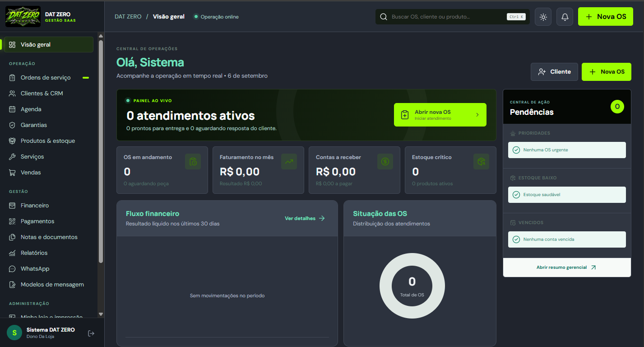The height and width of the screenshot is (347, 644).
Task: Click the Contas a receber dollar icon
Action: (385, 162)
